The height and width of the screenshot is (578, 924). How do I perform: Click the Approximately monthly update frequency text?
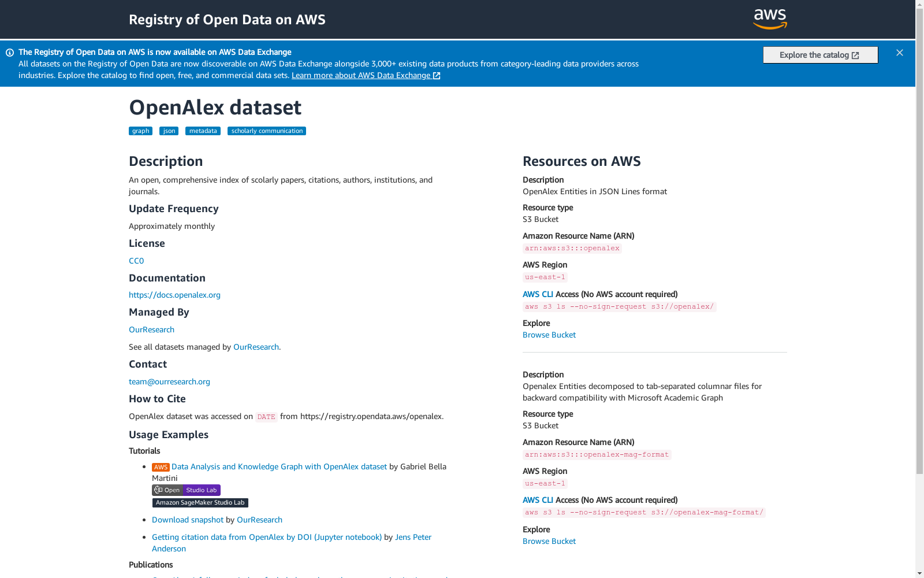172,226
